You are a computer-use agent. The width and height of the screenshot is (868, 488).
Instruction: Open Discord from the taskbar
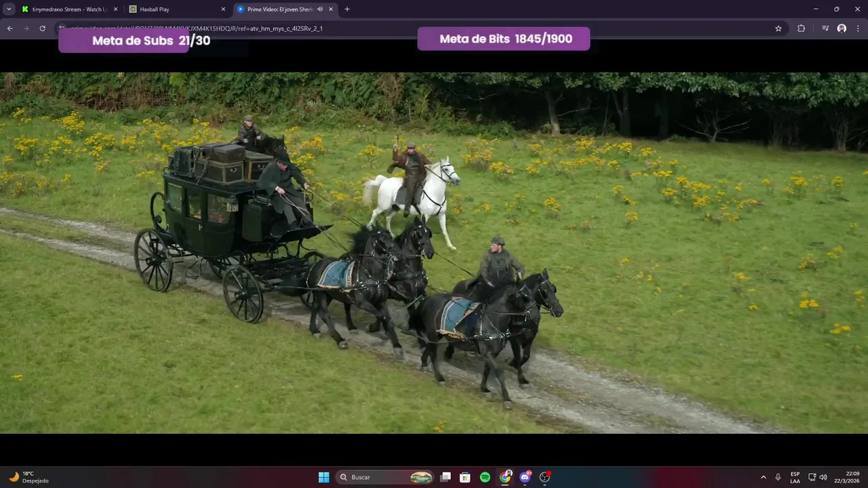pyautogui.click(x=525, y=477)
